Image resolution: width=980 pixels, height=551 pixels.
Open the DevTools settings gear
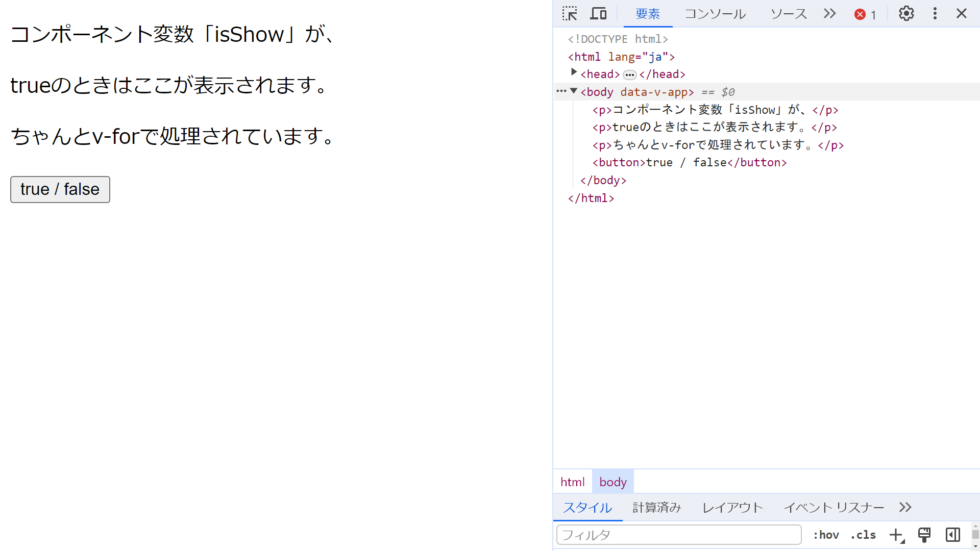(906, 14)
